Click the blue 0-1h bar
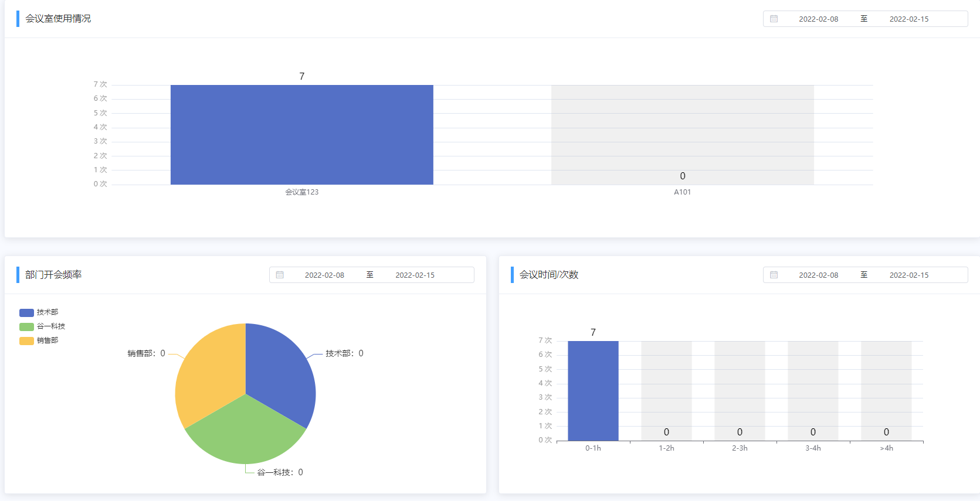The image size is (980, 501). pos(593,391)
